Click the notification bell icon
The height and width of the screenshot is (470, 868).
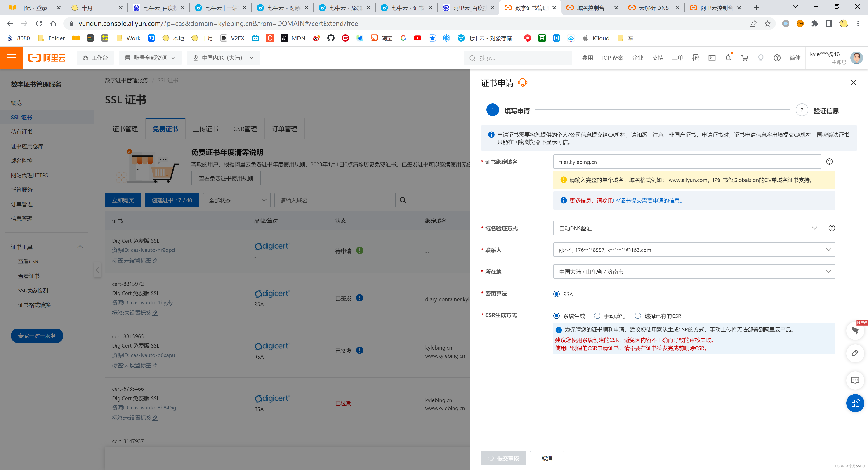click(728, 58)
